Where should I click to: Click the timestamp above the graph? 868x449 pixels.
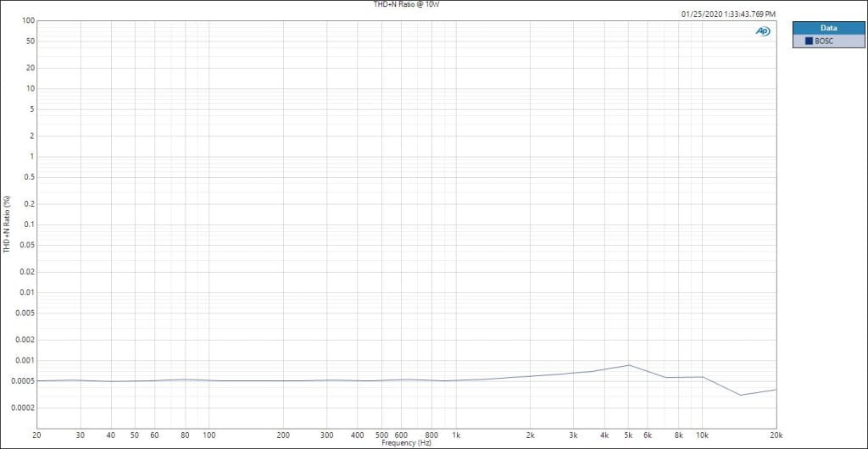coord(728,14)
